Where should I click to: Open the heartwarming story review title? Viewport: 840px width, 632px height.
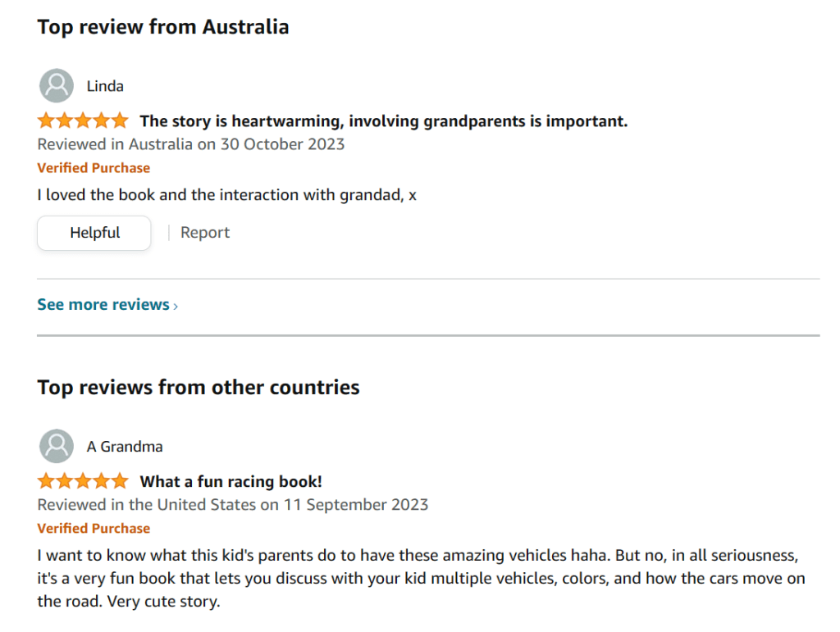(383, 121)
